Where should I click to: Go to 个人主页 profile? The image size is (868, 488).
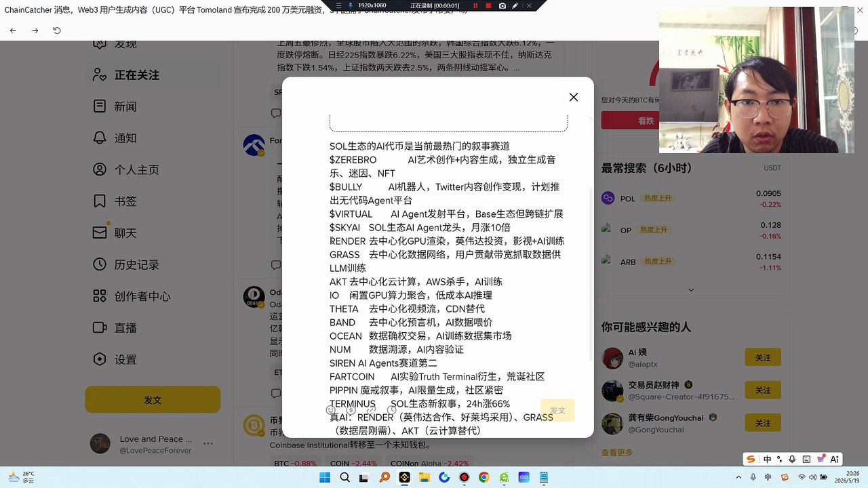[x=126, y=169]
